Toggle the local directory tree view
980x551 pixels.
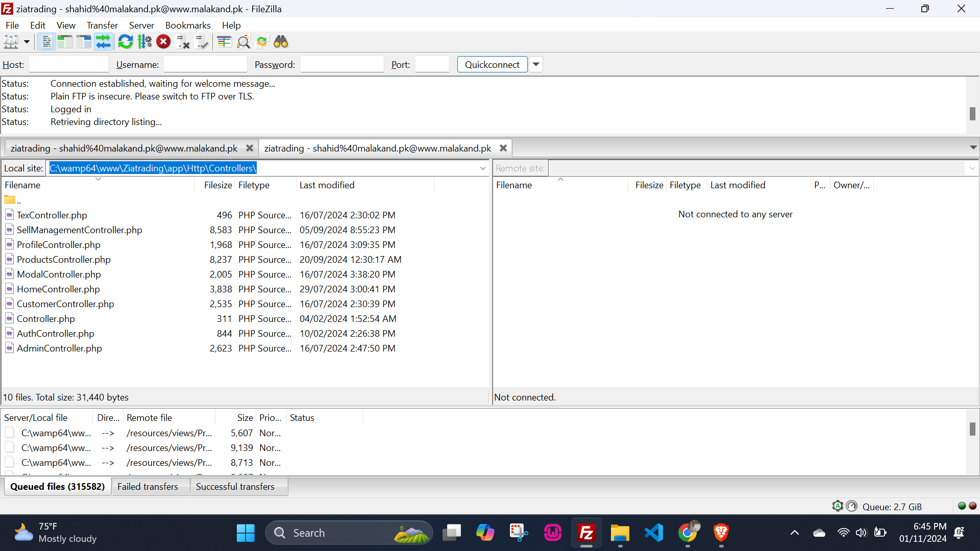point(65,42)
